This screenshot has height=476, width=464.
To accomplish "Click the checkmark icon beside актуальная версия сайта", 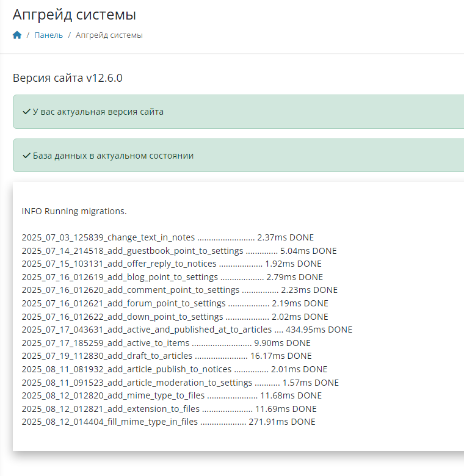I will coord(26,112).
